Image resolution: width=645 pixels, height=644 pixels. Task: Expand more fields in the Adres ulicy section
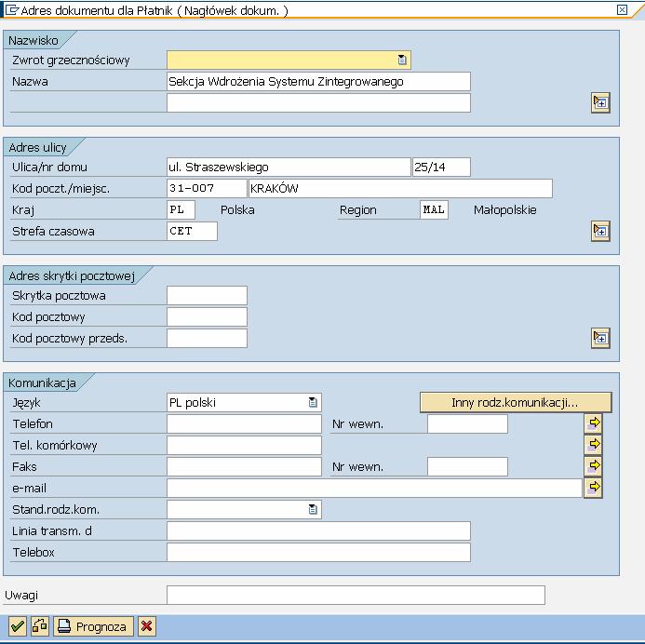600,231
